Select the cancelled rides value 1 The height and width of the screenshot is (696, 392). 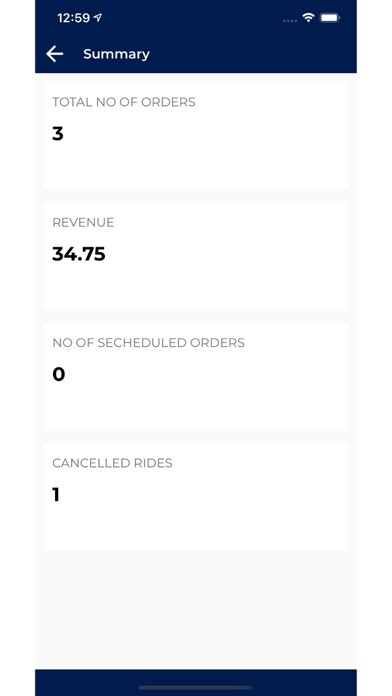[56, 494]
